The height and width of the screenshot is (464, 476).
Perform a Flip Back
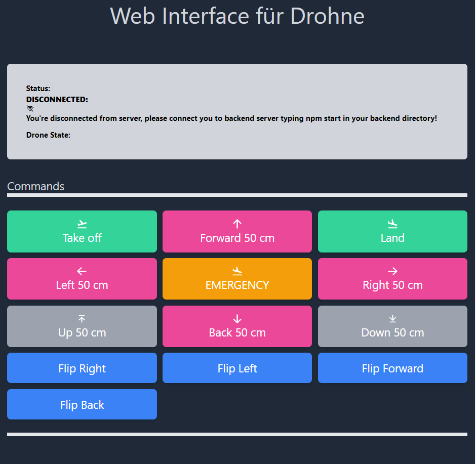[x=82, y=404]
